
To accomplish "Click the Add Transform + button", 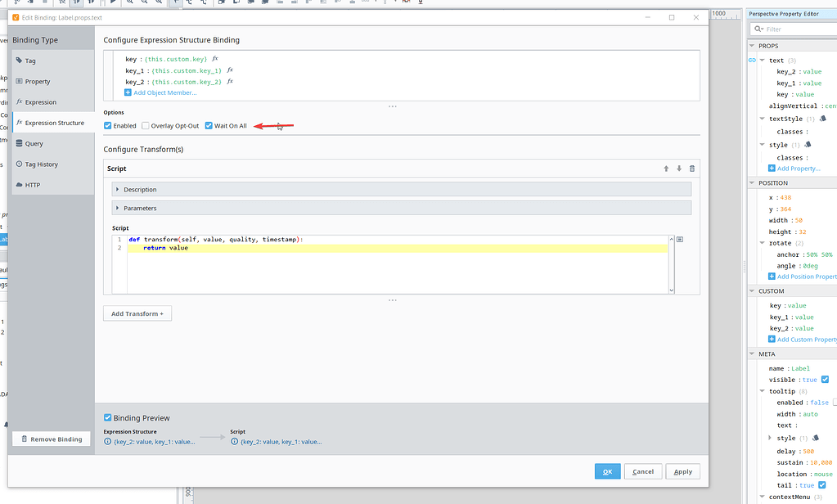I will 137,313.
